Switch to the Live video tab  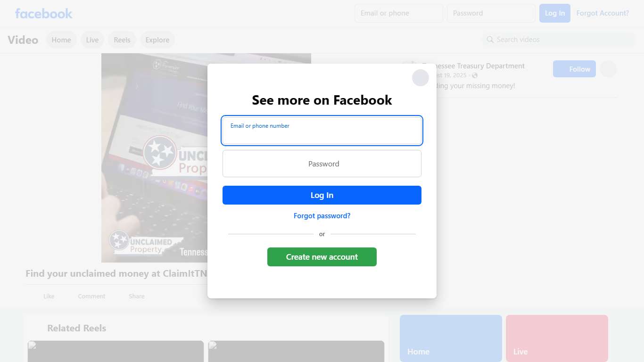(92, 40)
